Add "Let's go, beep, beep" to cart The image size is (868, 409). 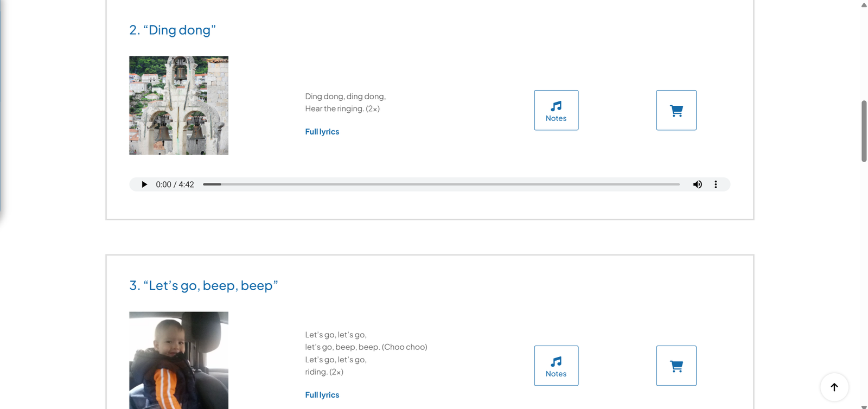[676, 366]
